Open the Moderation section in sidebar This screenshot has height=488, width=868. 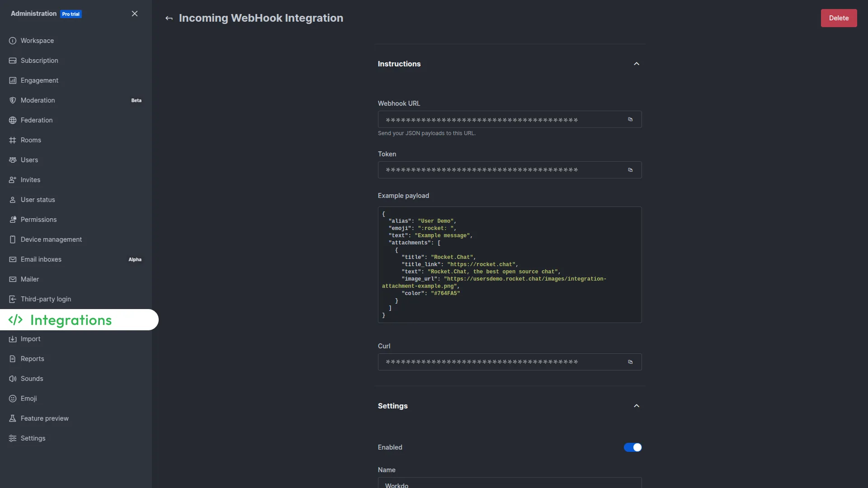click(38, 100)
